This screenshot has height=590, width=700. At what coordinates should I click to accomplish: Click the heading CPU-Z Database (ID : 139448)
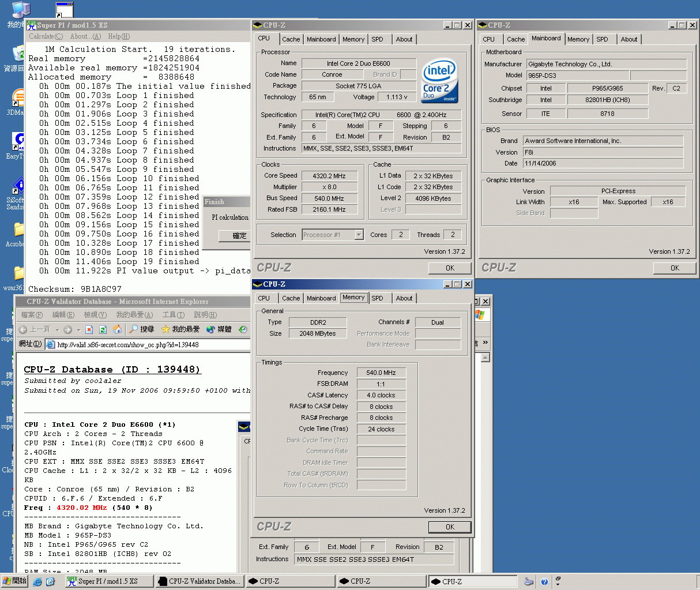pos(112,370)
